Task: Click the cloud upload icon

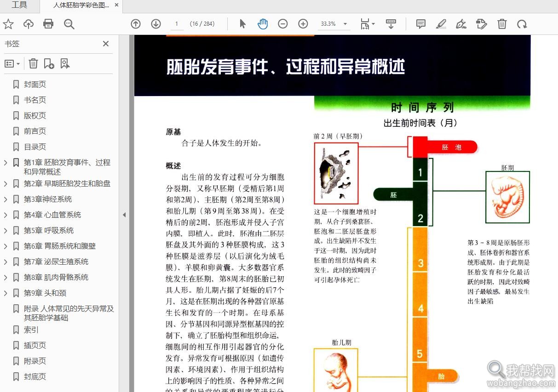Action: 29,24
